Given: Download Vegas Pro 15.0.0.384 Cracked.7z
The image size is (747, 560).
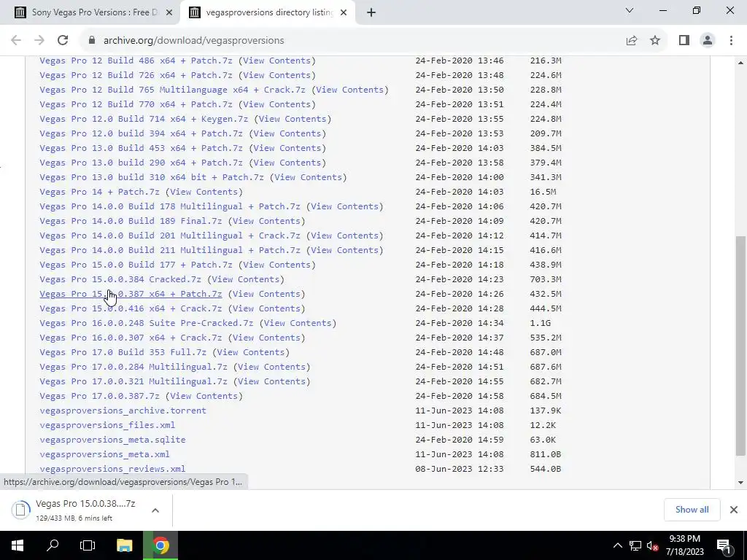Looking at the screenshot, I should click(x=120, y=279).
